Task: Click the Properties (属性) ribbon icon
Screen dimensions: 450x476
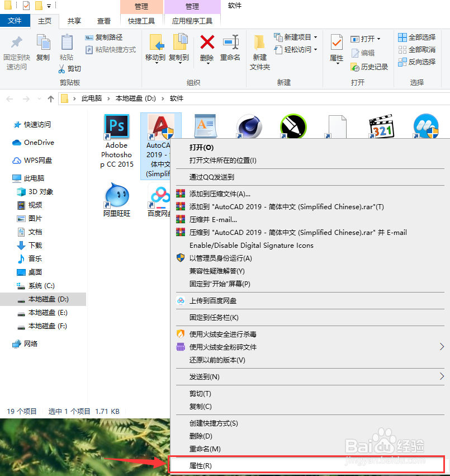Action: click(337, 42)
